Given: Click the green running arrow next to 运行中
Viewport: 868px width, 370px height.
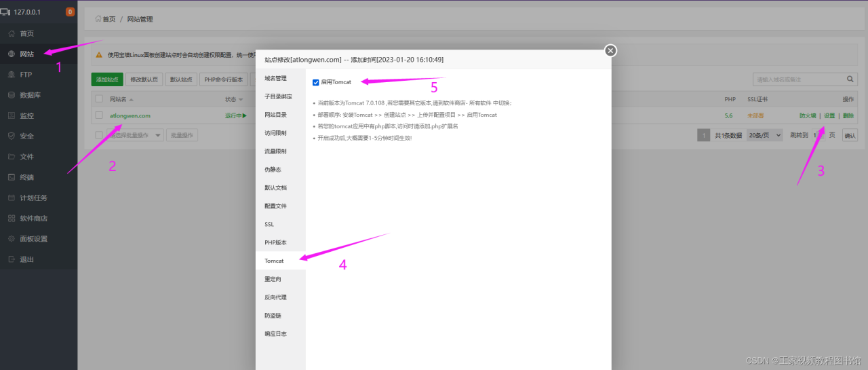Looking at the screenshot, I should [x=245, y=115].
